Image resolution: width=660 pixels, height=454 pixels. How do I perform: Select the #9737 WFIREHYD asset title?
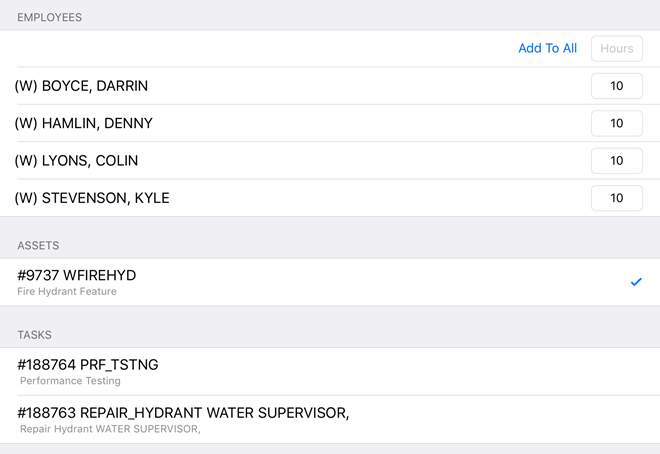(x=77, y=275)
